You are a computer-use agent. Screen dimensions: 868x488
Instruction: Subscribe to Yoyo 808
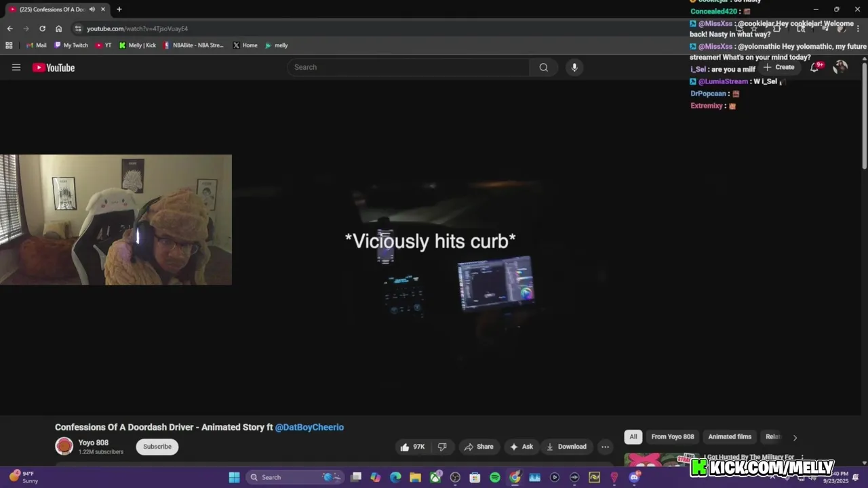(x=157, y=447)
